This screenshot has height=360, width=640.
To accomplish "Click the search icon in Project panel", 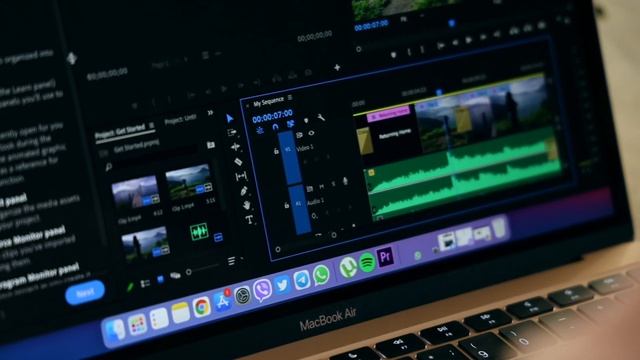I will (x=109, y=167).
